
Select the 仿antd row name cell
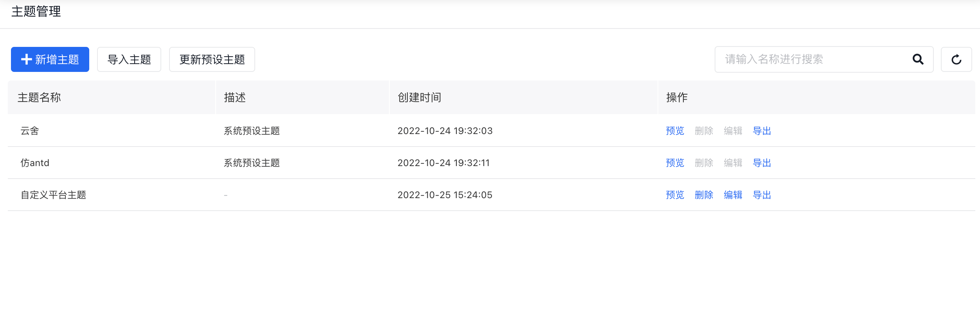[35, 163]
